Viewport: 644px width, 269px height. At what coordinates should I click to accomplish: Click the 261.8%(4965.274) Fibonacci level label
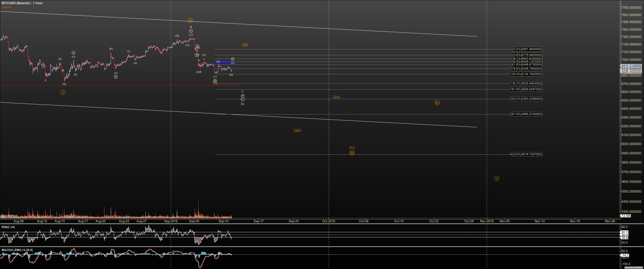[526, 114]
